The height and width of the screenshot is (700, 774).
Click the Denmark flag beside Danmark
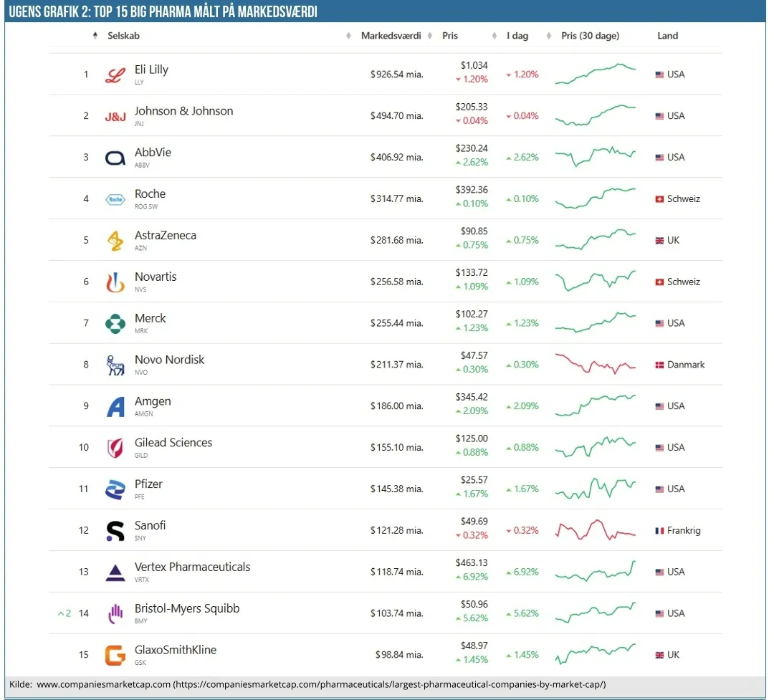[x=659, y=365]
